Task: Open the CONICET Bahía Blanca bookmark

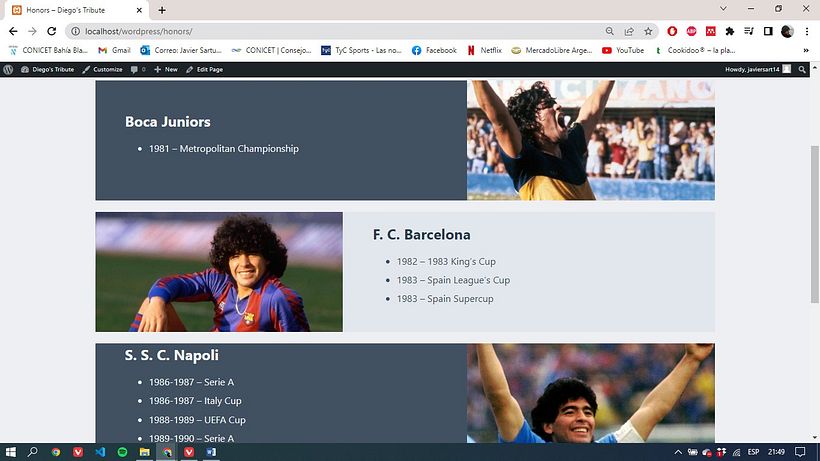Action: click(x=48, y=50)
